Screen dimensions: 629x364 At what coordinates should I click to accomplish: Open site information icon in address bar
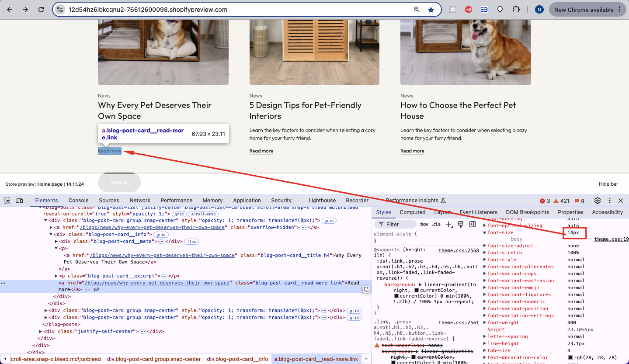60,10
